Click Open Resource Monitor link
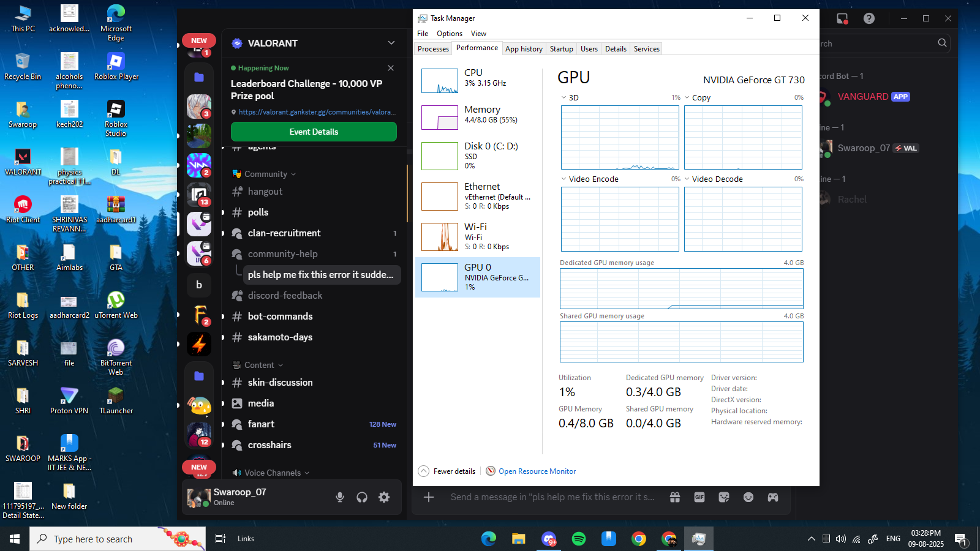 tap(537, 471)
